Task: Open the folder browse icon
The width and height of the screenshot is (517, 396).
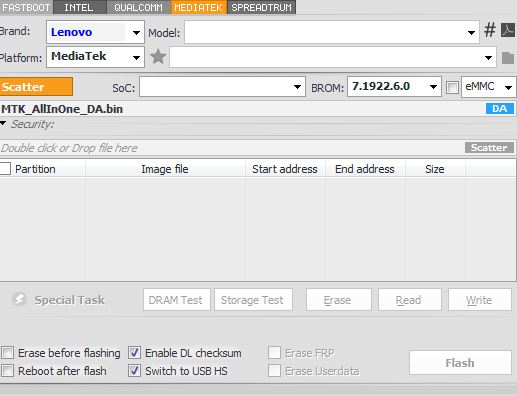Action: 508,58
